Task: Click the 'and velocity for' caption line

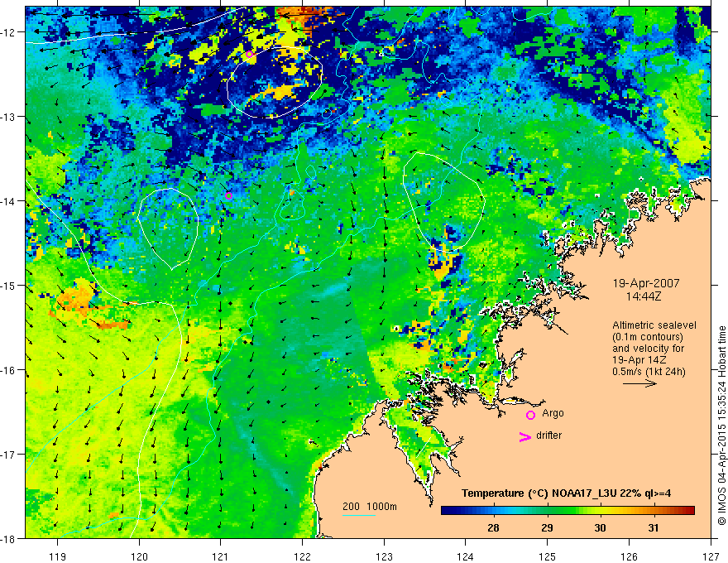Action: (648, 349)
